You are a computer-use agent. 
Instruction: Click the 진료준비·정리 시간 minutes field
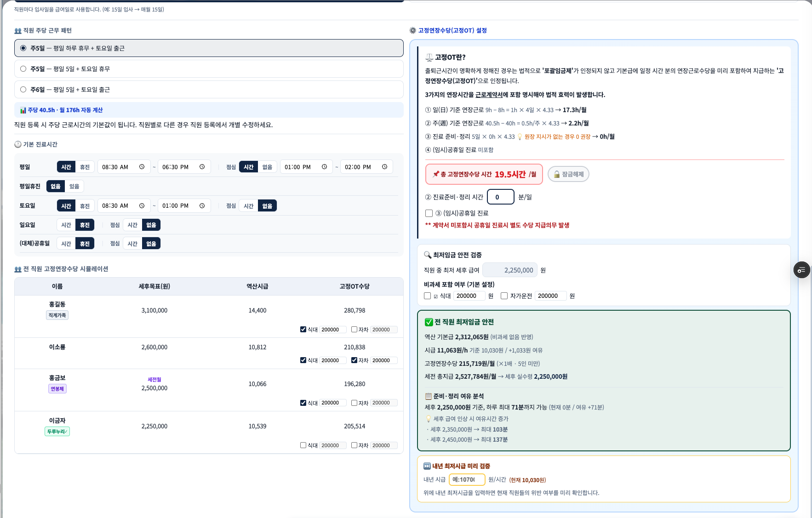coord(501,197)
